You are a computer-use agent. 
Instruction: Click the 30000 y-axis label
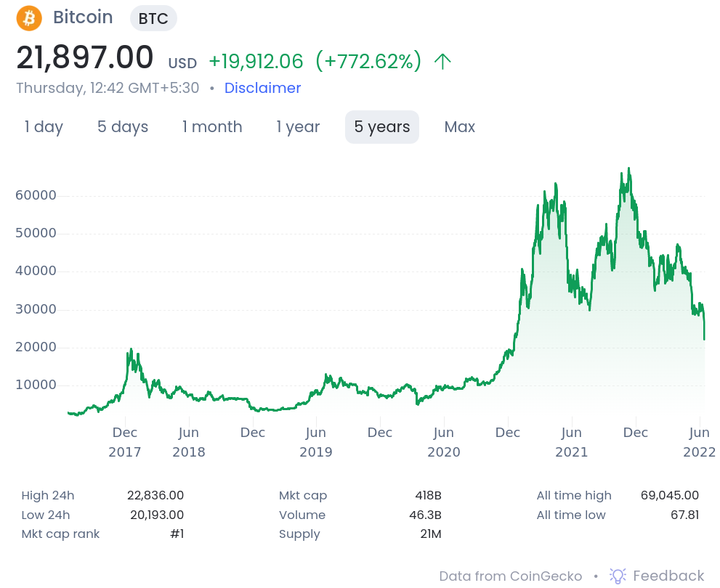pyautogui.click(x=36, y=309)
